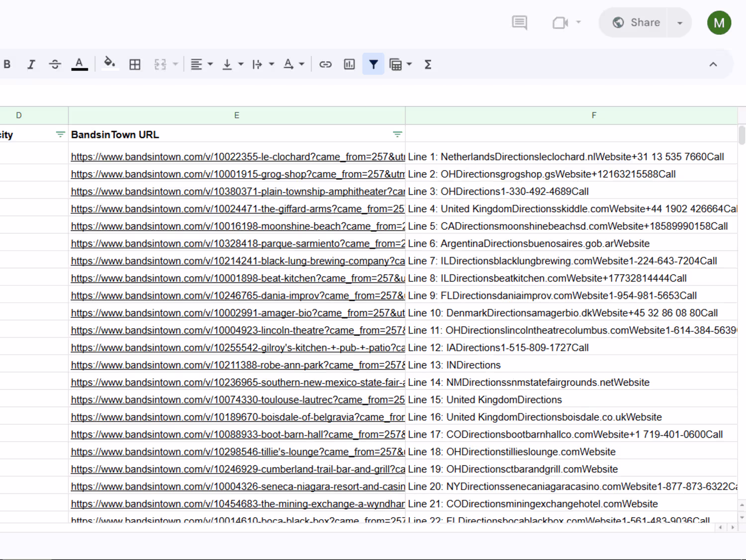Open the le-clochard bandsintown link
Viewport: 746px width, 560px height.
pos(238,157)
